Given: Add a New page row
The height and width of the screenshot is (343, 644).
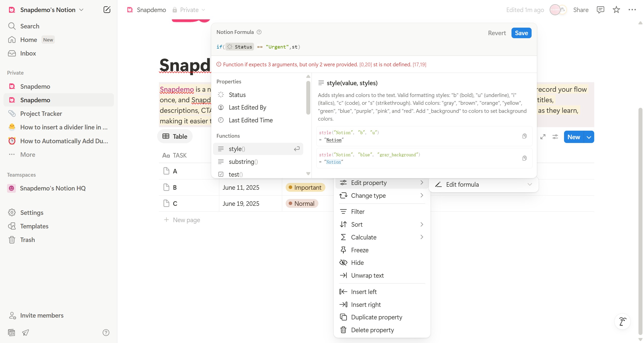Looking at the screenshot, I should [182, 220].
